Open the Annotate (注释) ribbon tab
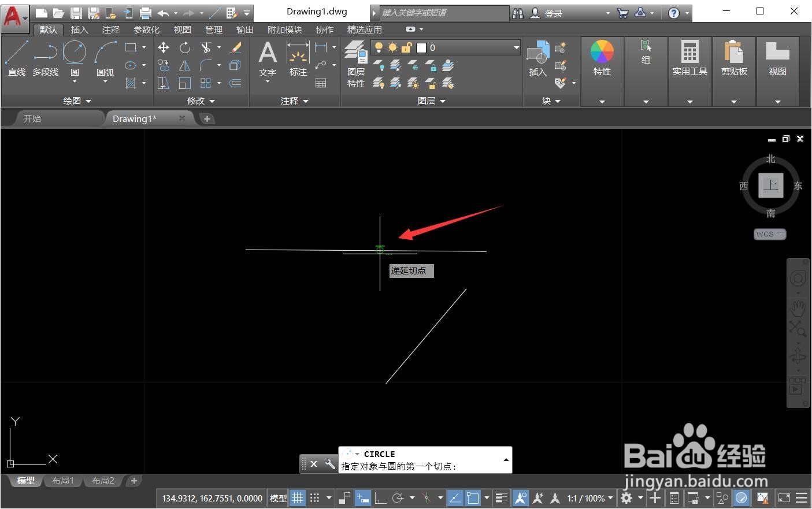 (110, 29)
